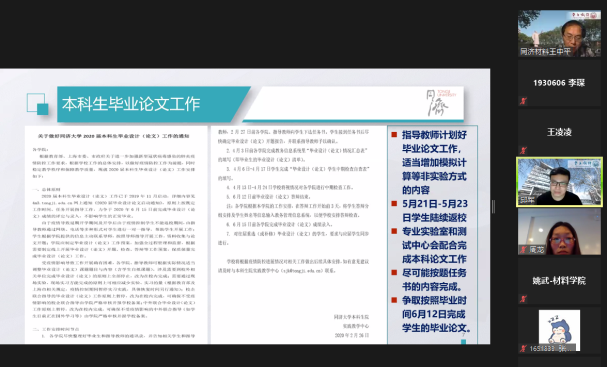The width and height of the screenshot is (607, 367).
Task: Click the university badge in 王中平's video corner
Action: [x=584, y=15]
